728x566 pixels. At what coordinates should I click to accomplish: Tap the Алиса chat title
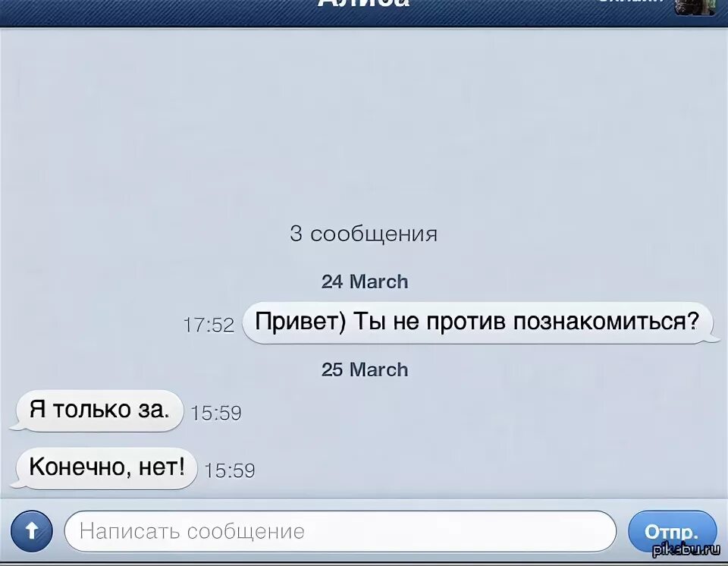(364, 4)
